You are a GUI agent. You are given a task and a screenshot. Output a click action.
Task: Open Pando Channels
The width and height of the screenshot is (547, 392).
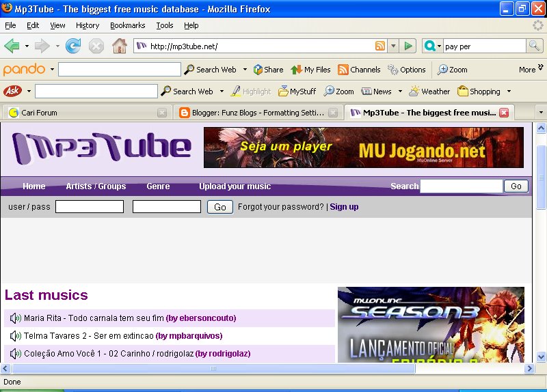[359, 70]
